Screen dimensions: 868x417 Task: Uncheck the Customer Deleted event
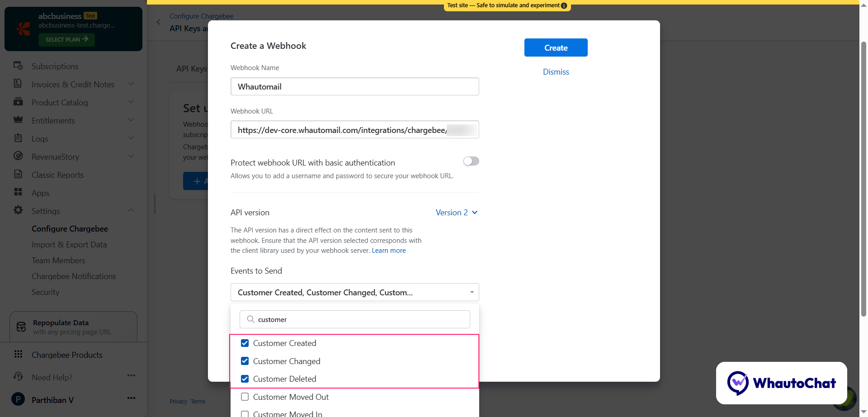(x=245, y=379)
